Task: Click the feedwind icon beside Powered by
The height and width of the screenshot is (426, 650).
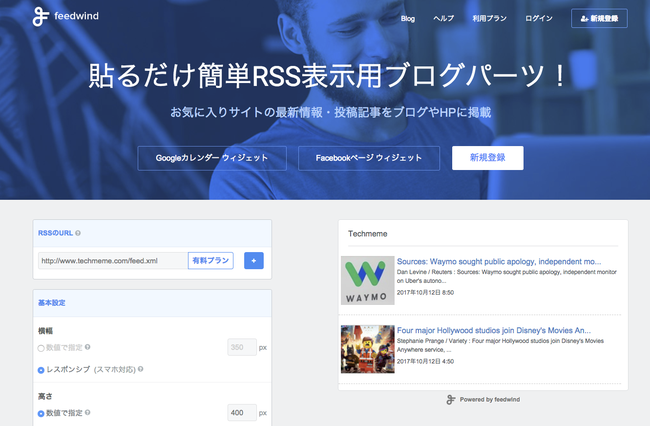Action: pyautogui.click(x=451, y=399)
